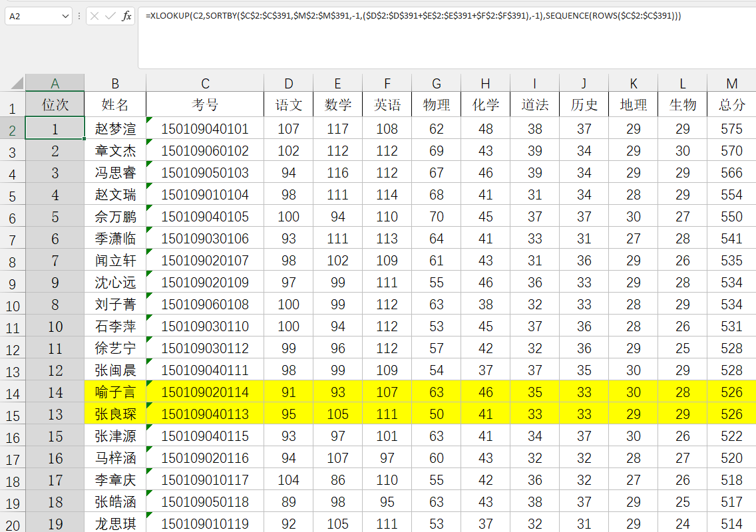This screenshot has width=756, height=532.
Task: Select the name cell 徐艺宁
Action: (115, 348)
